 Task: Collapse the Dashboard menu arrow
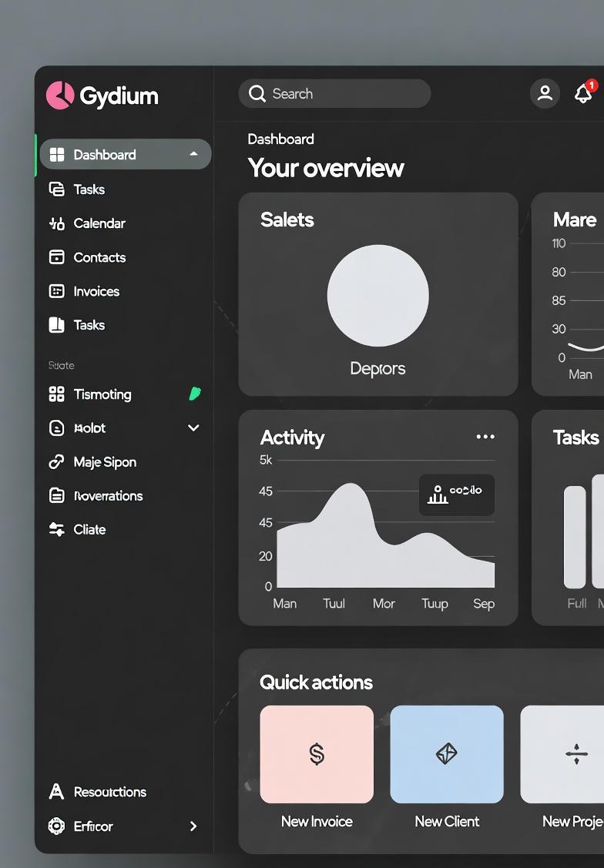click(193, 155)
